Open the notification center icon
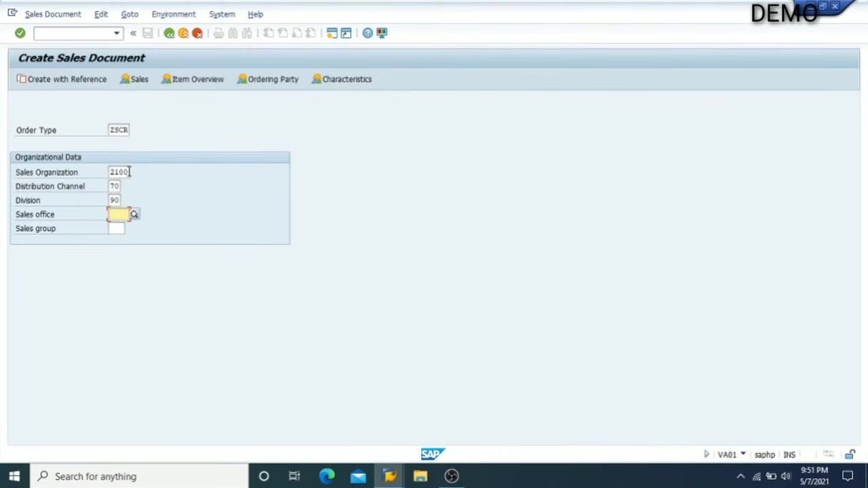The image size is (868, 488). click(x=848, y=476)
